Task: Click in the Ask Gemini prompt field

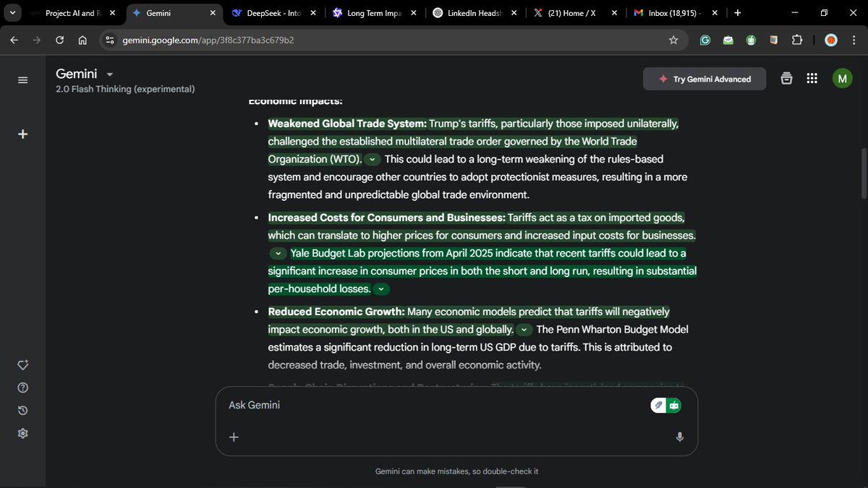Action: point(434,405)
